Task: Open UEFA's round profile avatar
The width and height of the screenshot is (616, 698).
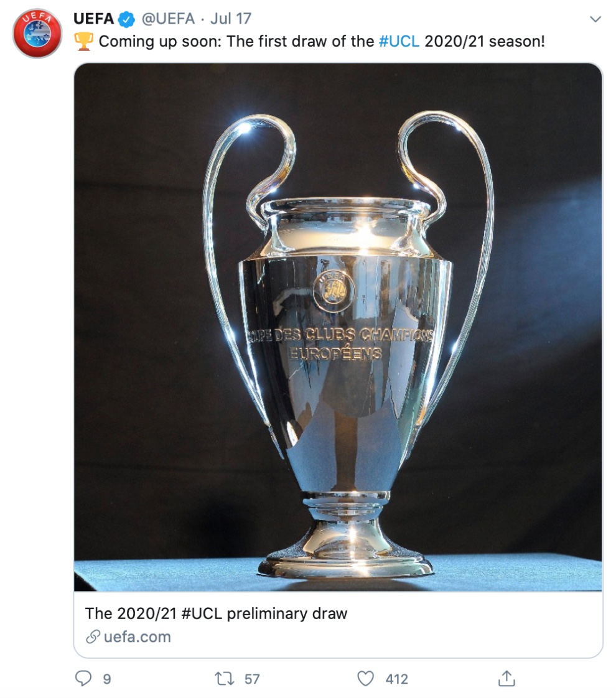Action: click(x=37, y=34)
